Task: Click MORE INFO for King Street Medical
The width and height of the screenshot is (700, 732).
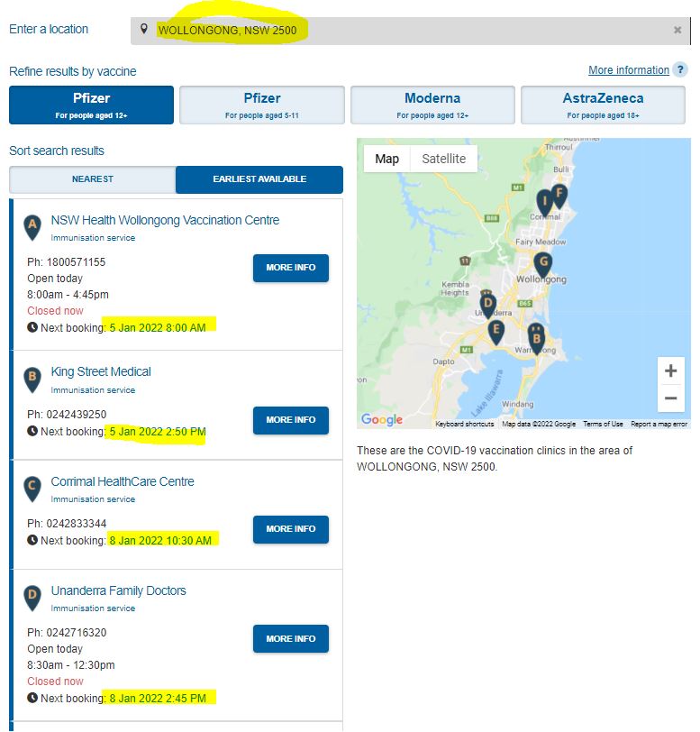Action: coord(291,420)
